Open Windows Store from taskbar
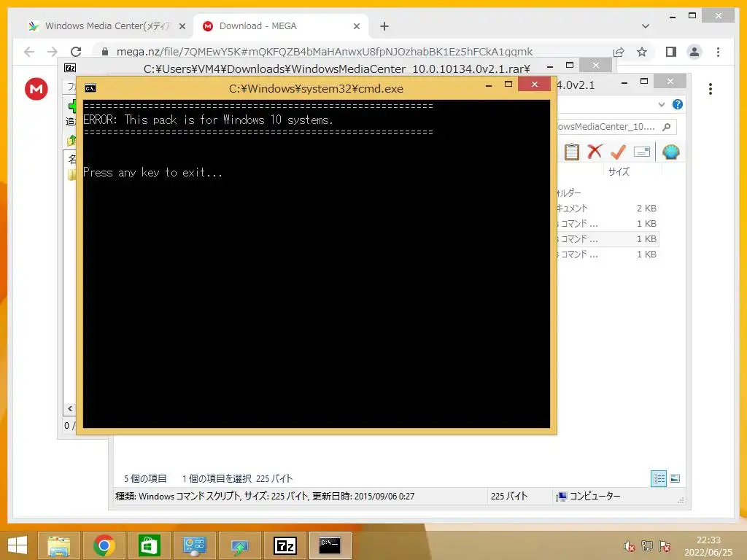The image size is (747, 560). click(149, 545)
